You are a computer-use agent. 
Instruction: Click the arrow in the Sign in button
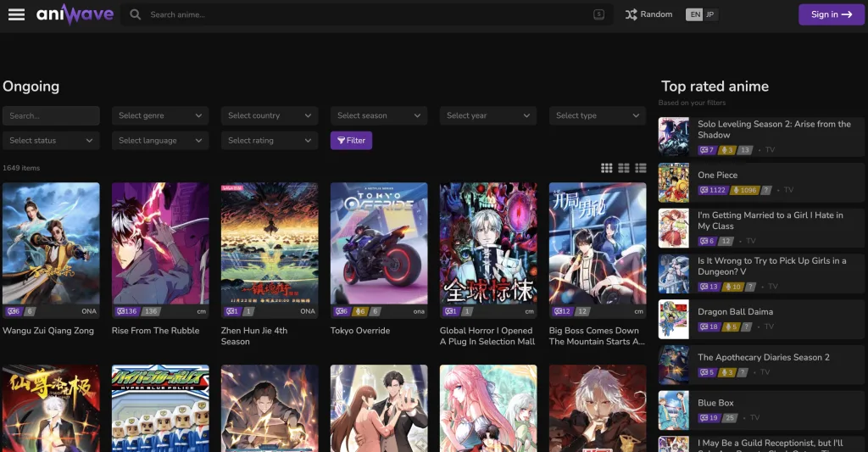(x=847, y=14)
